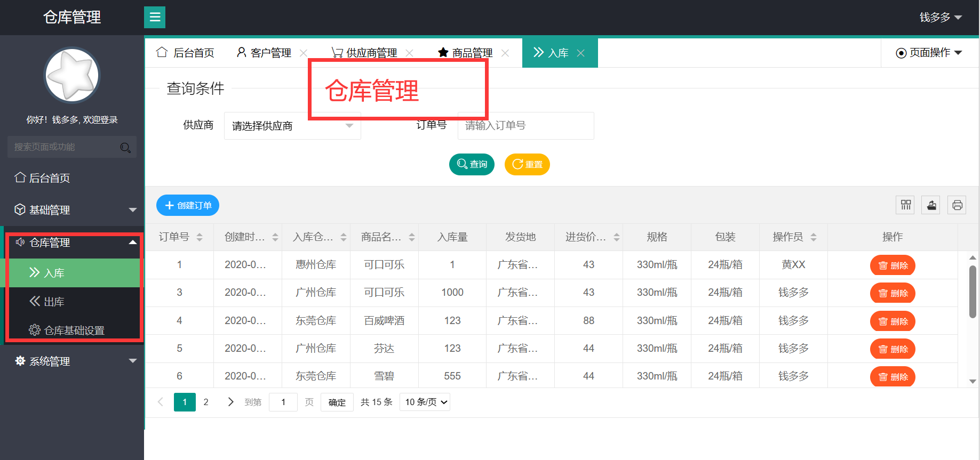This screenshot has width=980, height=460.
Task: Close the 入库 tab
Action: [x=581, y=53]
